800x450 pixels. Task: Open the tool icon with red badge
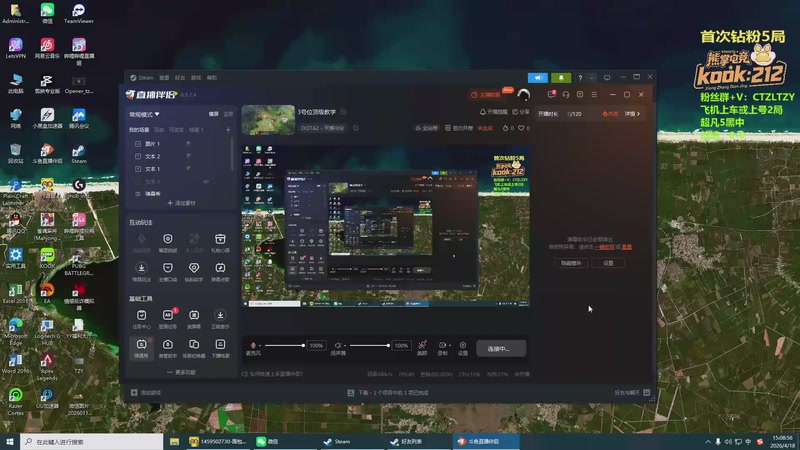(x=168, y=319)
